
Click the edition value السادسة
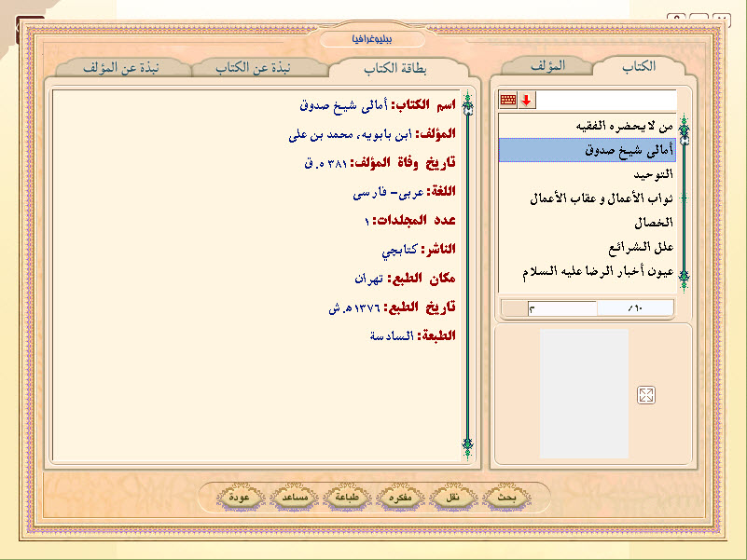click(392, 336)
